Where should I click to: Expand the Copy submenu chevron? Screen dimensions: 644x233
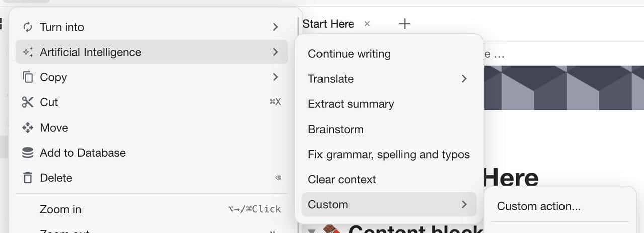point(275,77)
